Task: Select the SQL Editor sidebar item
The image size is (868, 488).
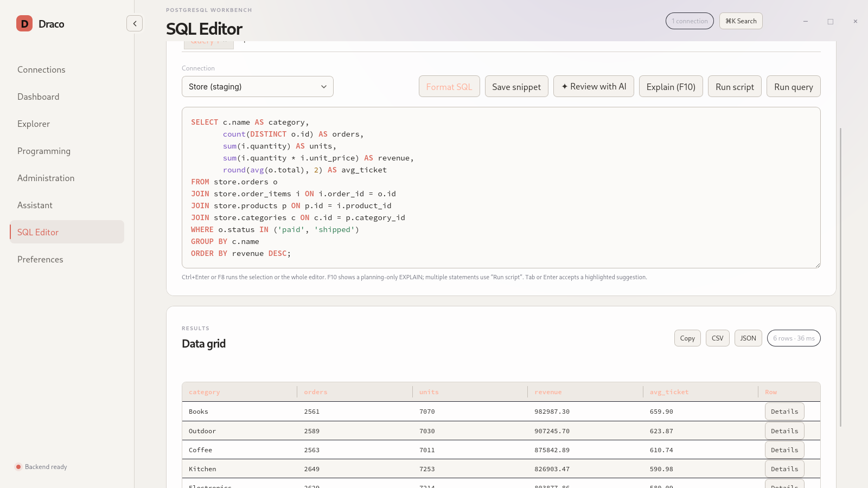Action: pyautogui.click(x=67, y=232)
